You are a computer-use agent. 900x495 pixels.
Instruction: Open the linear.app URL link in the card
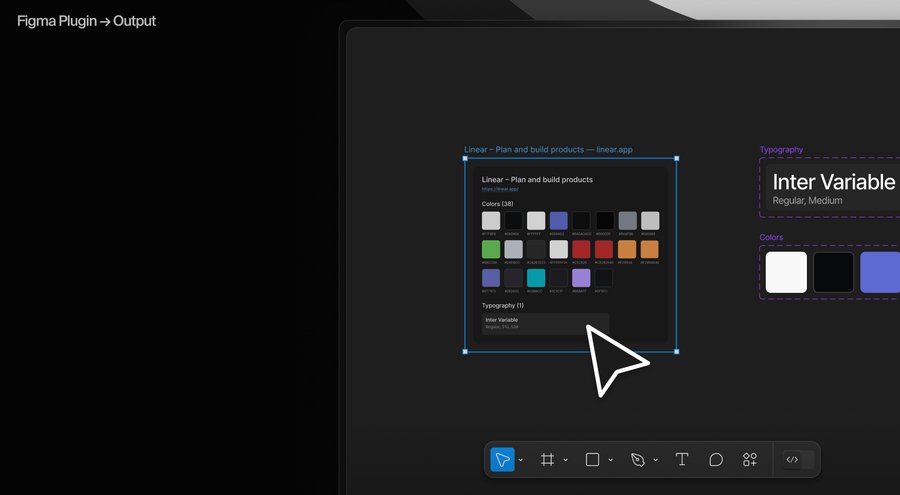pos(500,189)
